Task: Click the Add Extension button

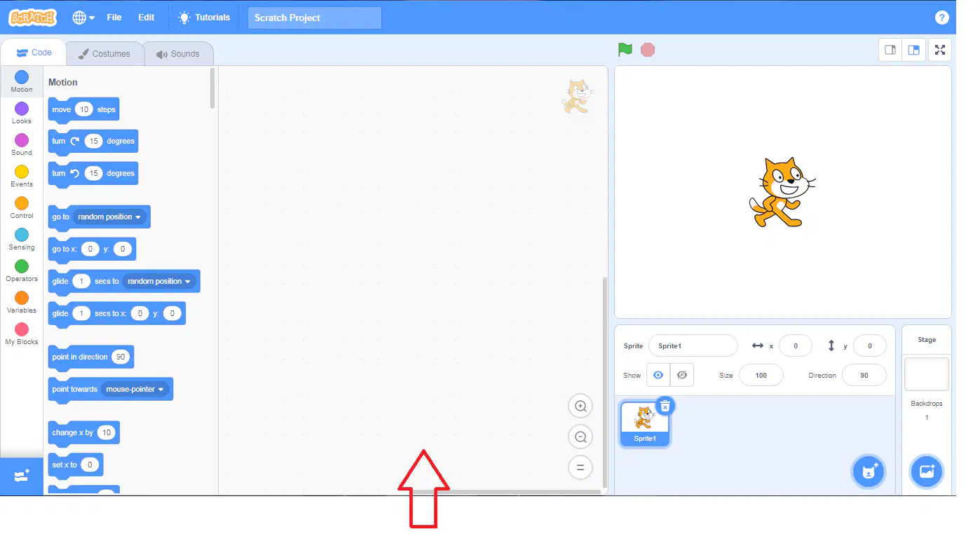Action: point(22,476)
